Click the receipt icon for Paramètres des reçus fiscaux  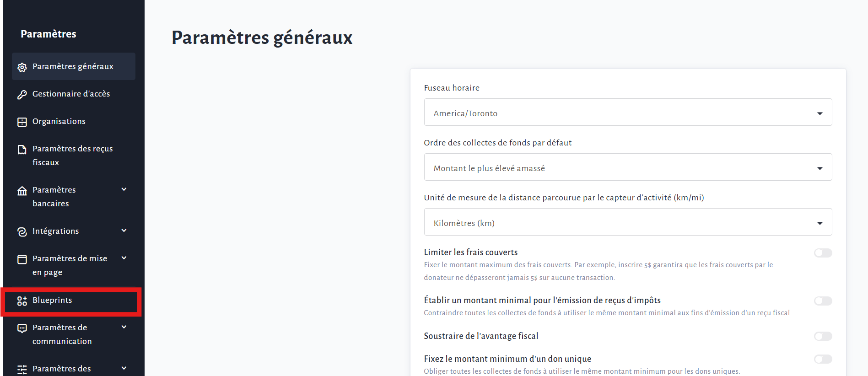[x=22, y=150]
